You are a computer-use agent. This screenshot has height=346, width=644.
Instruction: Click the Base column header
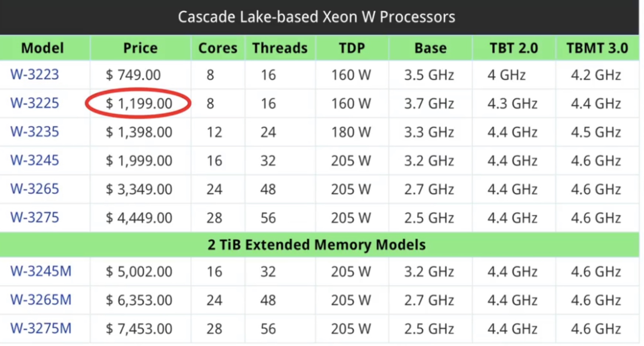431,48
